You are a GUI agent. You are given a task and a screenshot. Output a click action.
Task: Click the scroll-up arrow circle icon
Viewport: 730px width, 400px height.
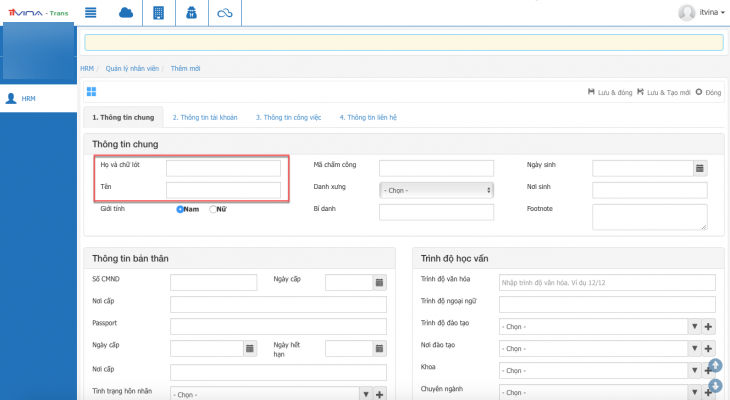[715, 366]
